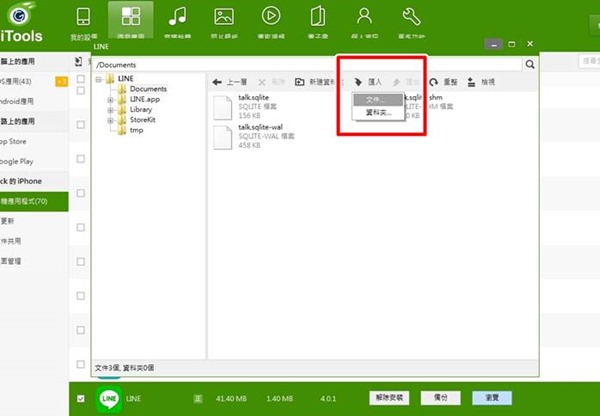Click the 瀏覽 browse button
The width and height of the screenshot is (600, 416).
click(x=492, y=398)
